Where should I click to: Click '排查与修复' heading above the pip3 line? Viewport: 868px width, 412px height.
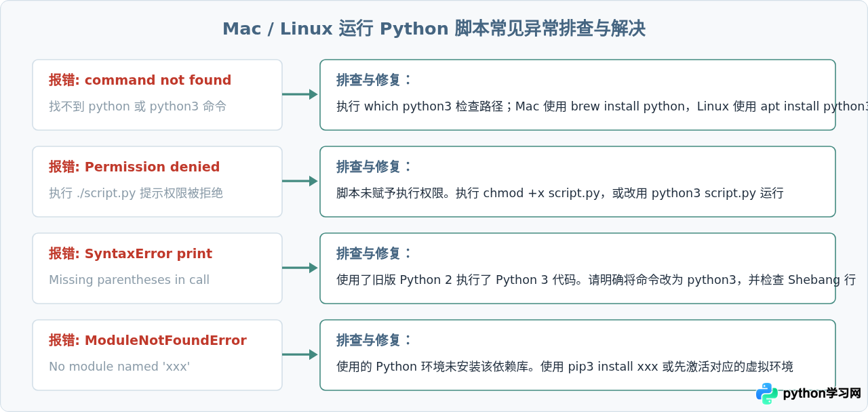[374, 340]
